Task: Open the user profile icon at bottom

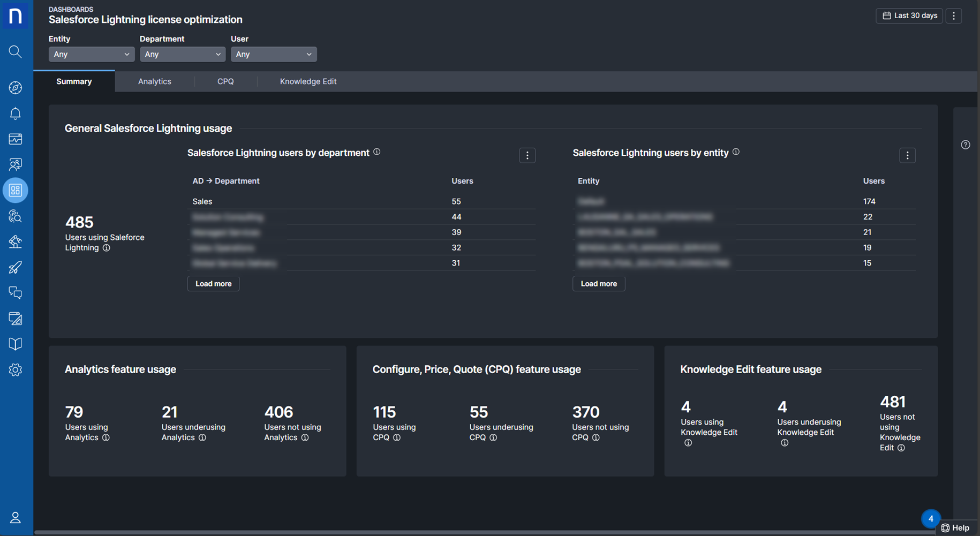Action: [x=16, y=517]
